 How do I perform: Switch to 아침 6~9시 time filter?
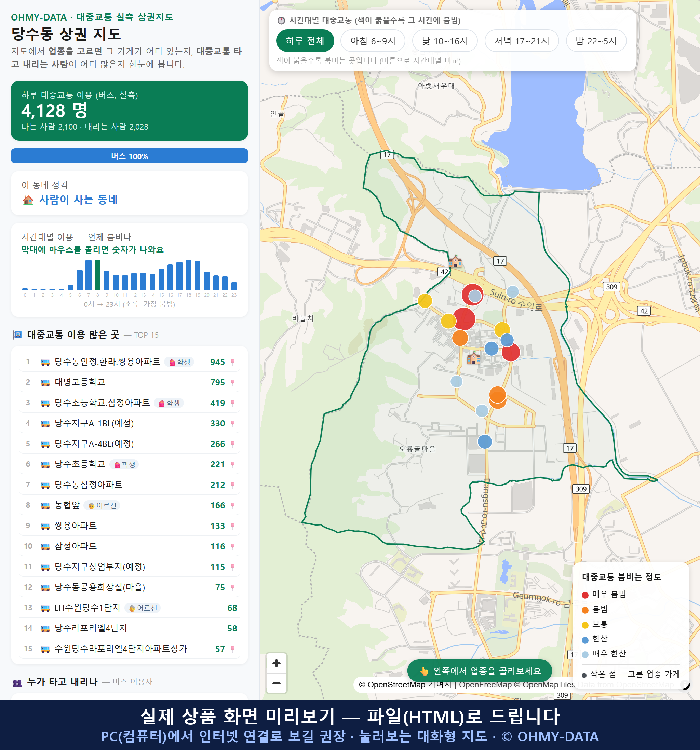[x=373, y=41]
